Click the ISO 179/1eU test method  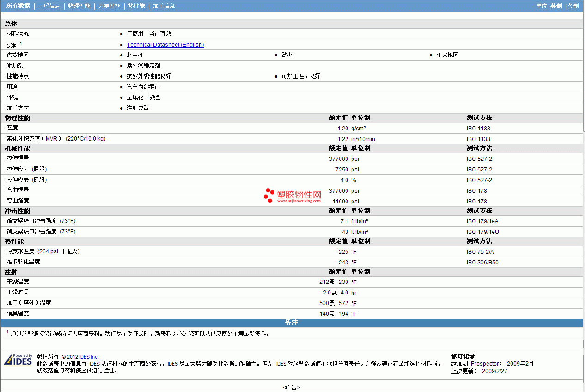(482, 232)
